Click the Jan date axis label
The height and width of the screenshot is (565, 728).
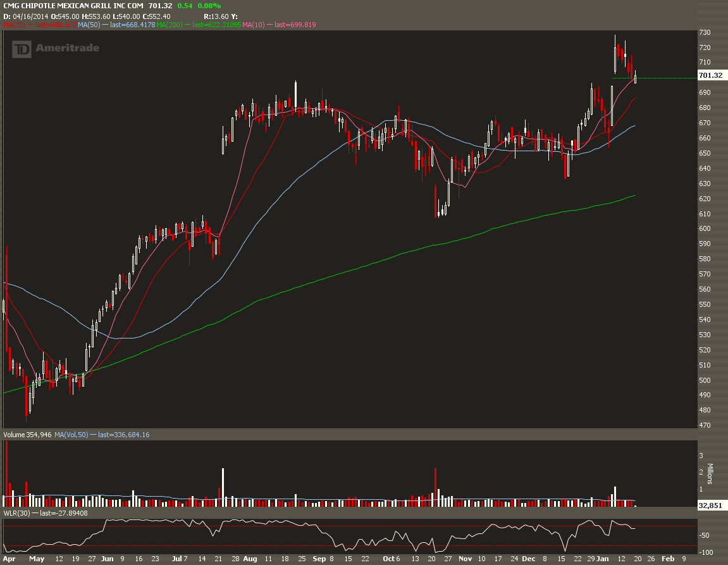(x=603, y=559)
